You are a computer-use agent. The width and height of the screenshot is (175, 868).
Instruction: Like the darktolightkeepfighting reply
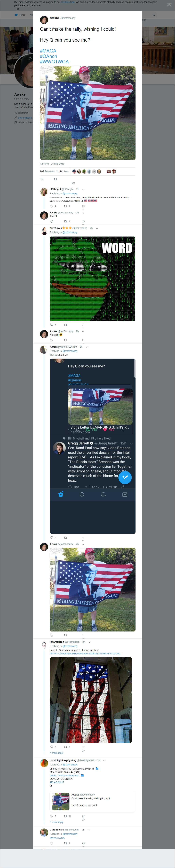coord(83,820)
